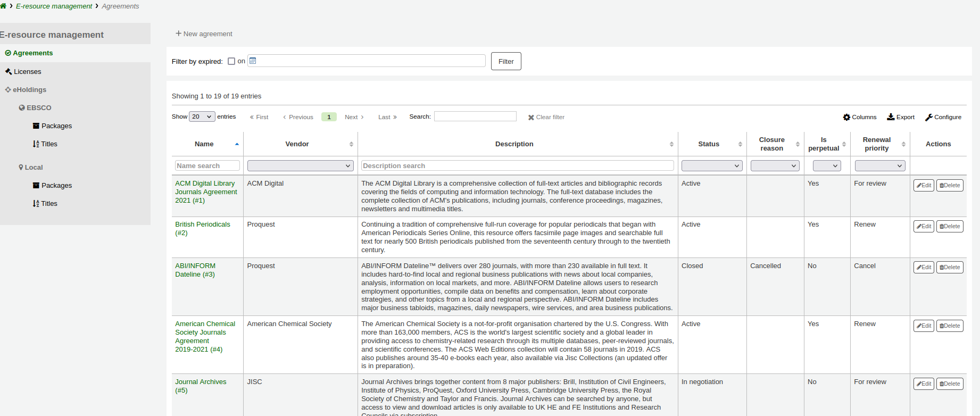980x416 pixels.
Task: Click the Agreements check-circle icon
Action: coord(8,53)
